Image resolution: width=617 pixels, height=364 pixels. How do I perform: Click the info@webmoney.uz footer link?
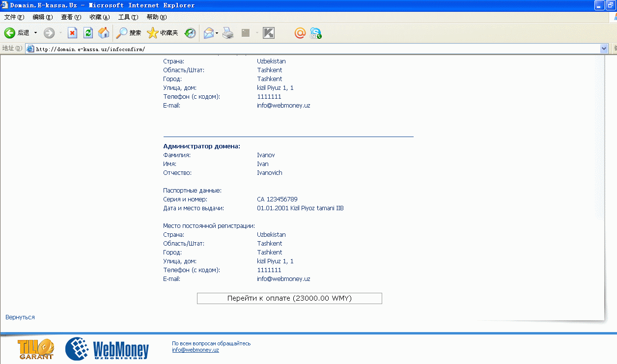point(196,350)
